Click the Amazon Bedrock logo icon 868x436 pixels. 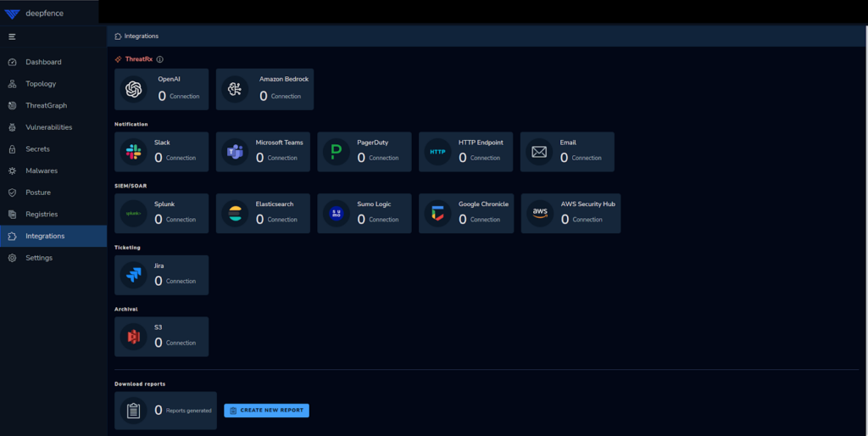pos(235,89)
